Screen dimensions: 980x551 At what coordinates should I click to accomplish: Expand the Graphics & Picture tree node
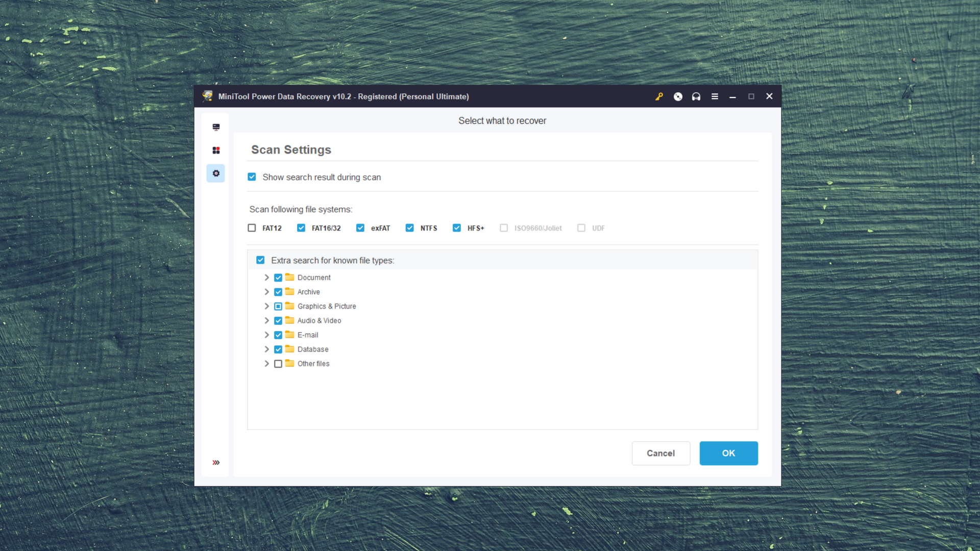266,306
